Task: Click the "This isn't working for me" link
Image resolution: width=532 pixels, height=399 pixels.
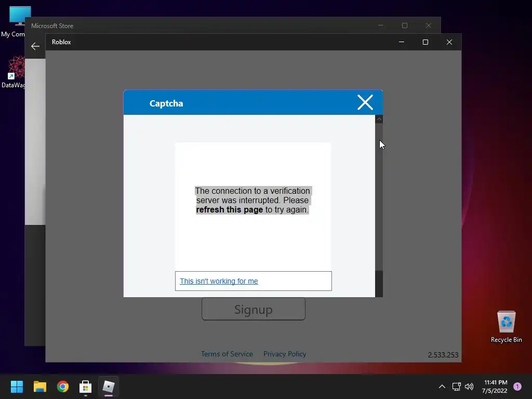Action: tap(219, 281)
